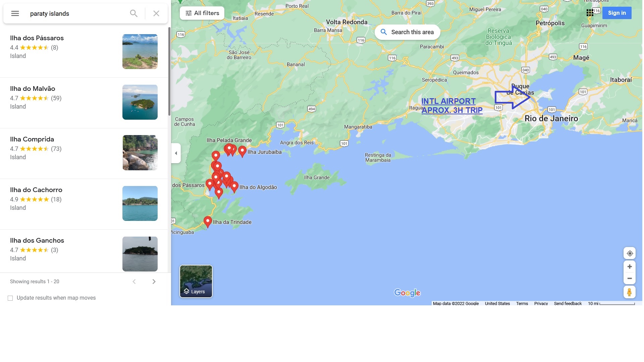Click the Angra dos Reis map label
This screenshot has height=362, width=644.
click(297, 142)
